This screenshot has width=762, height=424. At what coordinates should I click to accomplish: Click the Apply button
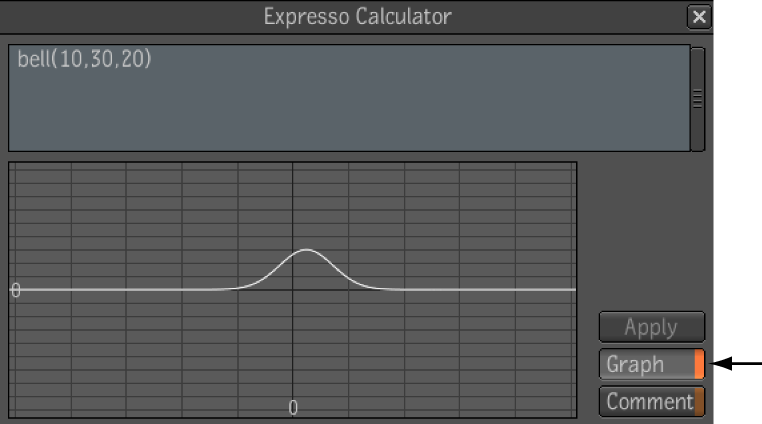pyautogui.click(x=651, y=327)
